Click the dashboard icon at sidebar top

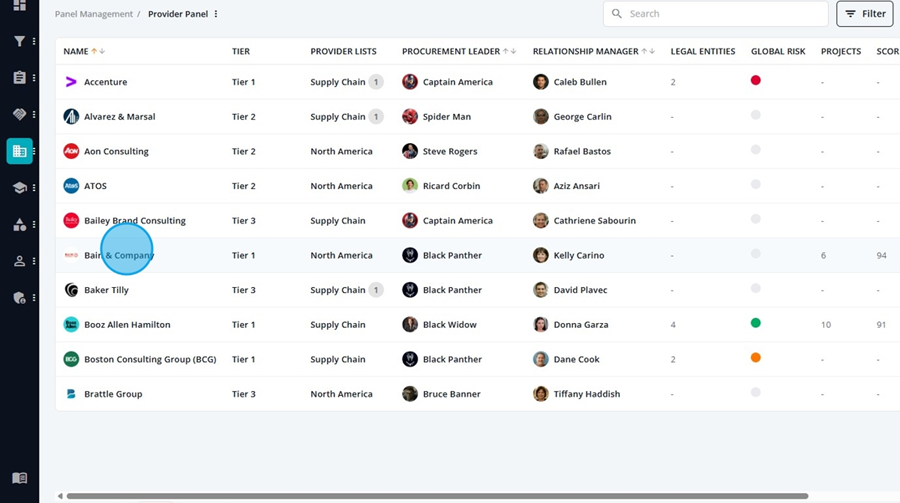tap(20, 5)
